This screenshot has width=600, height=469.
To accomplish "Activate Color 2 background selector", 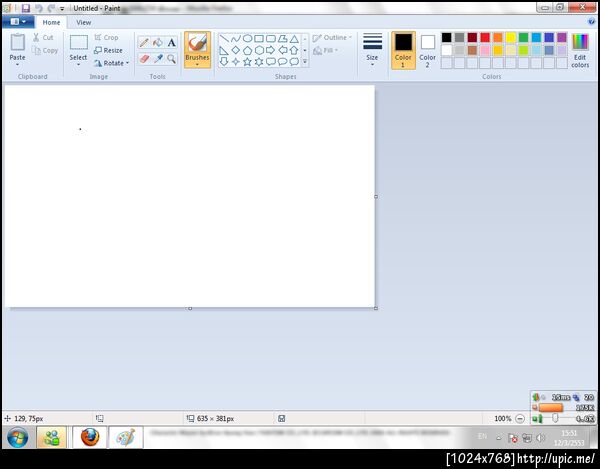I will [x=427, y=50].
